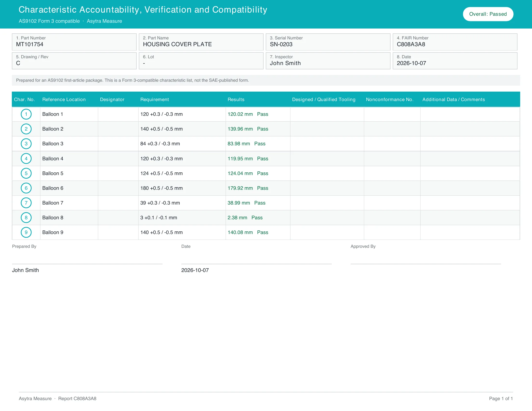
Task: Click the balloon 1 circle icon
Action: pos(26,114)
